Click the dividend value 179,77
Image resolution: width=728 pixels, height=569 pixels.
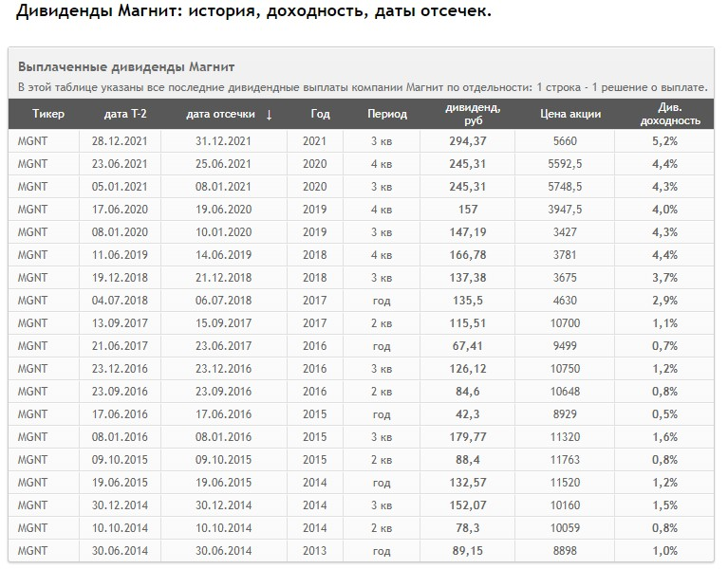point(468,436)
